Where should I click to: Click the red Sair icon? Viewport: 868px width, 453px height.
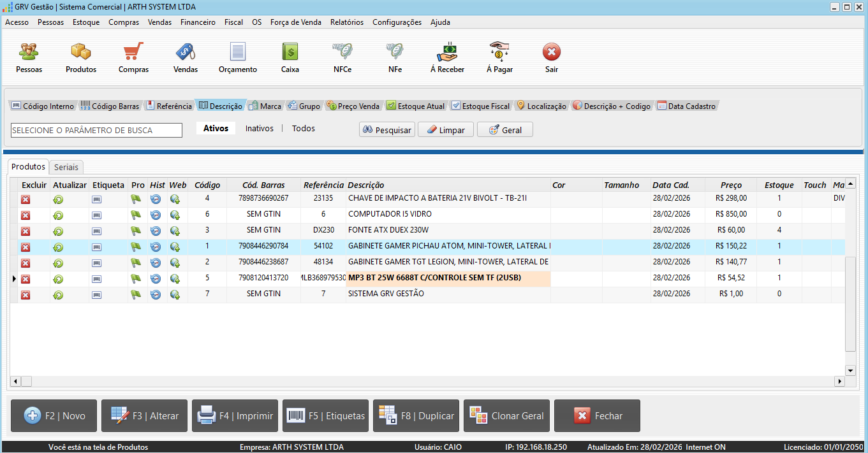point(552,52)
